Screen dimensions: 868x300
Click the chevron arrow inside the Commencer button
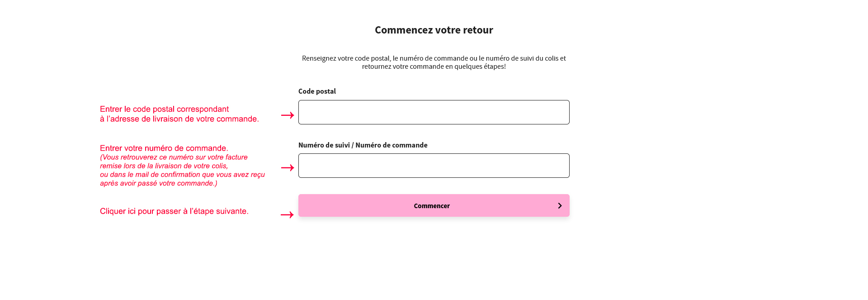pos(560,205)
